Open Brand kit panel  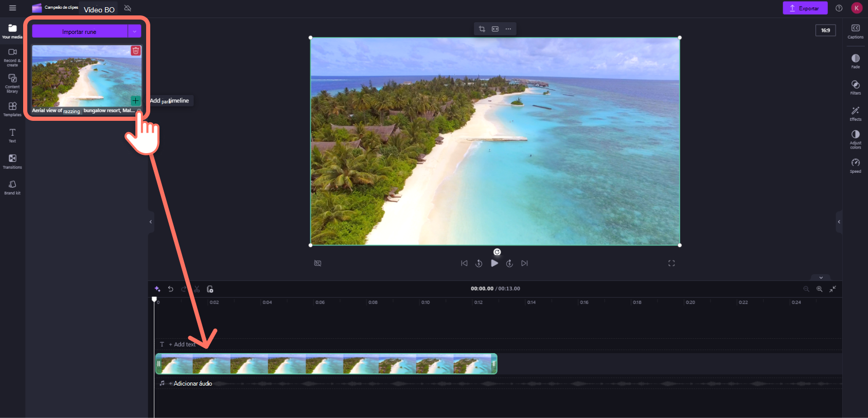point(12,188)
